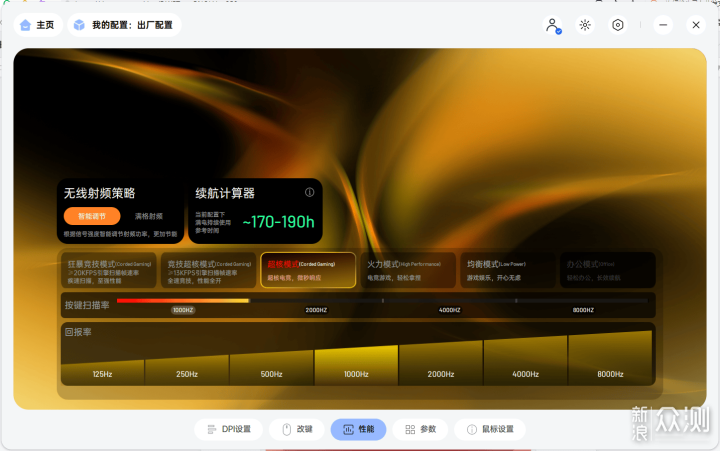Select 4000Hz polling rate

point(526,361)
